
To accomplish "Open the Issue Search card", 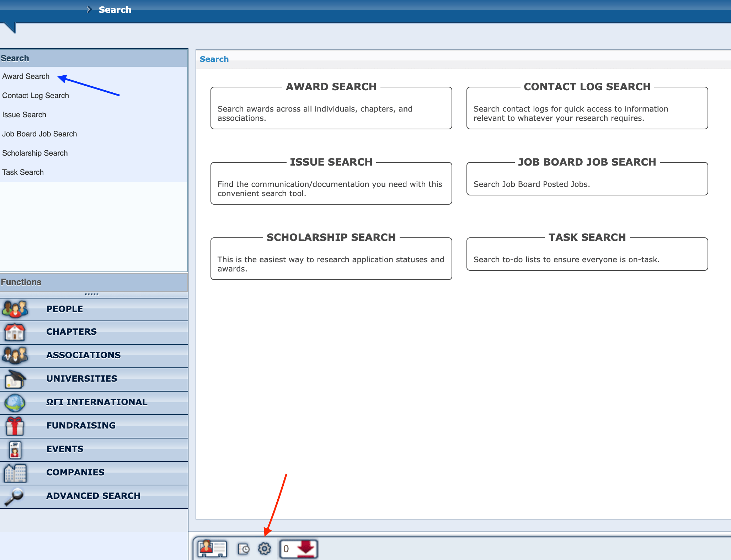I will (x=331, y=183).
